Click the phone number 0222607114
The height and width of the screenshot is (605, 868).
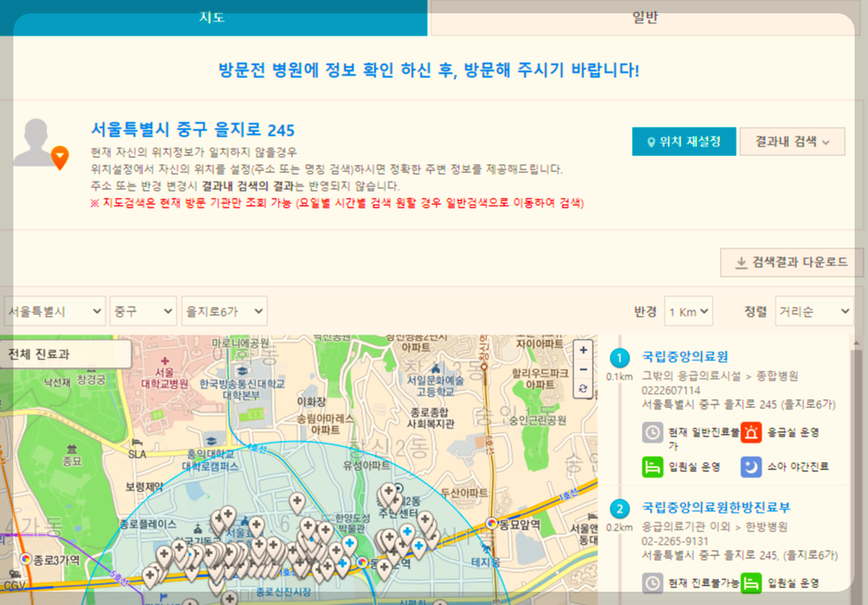(671, 390)
